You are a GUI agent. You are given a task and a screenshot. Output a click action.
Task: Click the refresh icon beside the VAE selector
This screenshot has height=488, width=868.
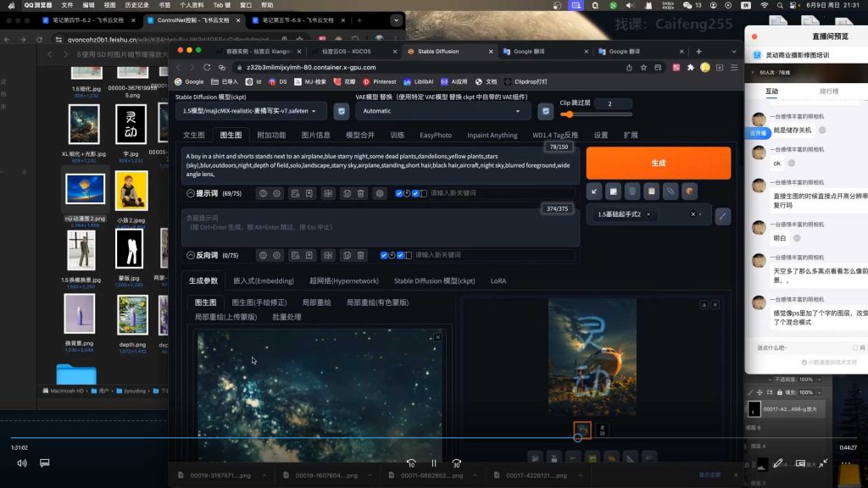pos(544,112)
